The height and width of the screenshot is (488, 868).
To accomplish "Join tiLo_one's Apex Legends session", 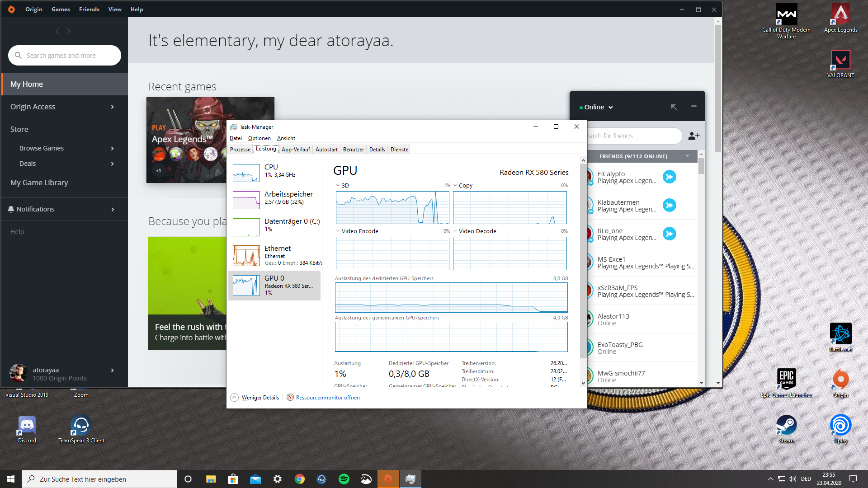I will click(670, 234).
